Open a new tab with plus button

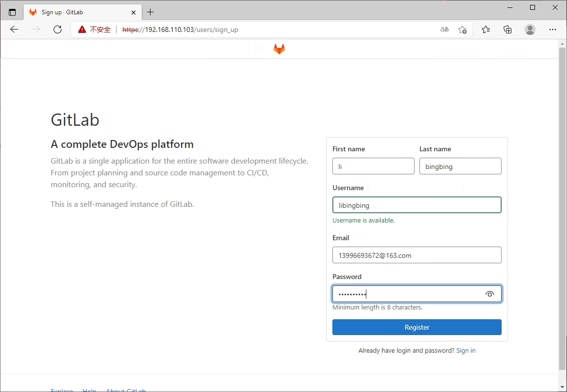150,12
